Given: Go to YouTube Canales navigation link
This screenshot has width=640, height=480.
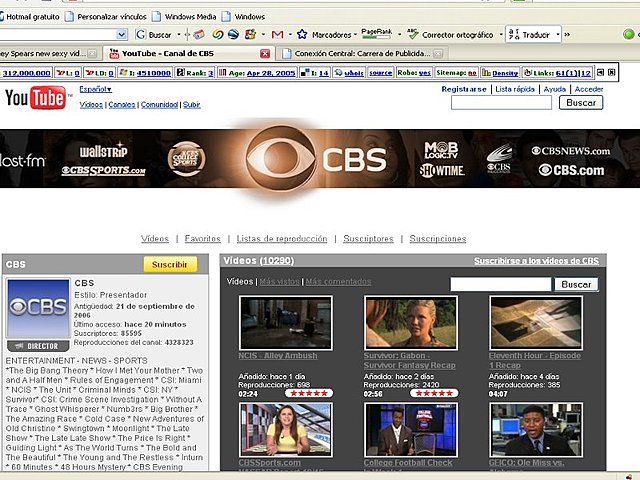Looking at the screenshot, I should click(x=122, y=104).
